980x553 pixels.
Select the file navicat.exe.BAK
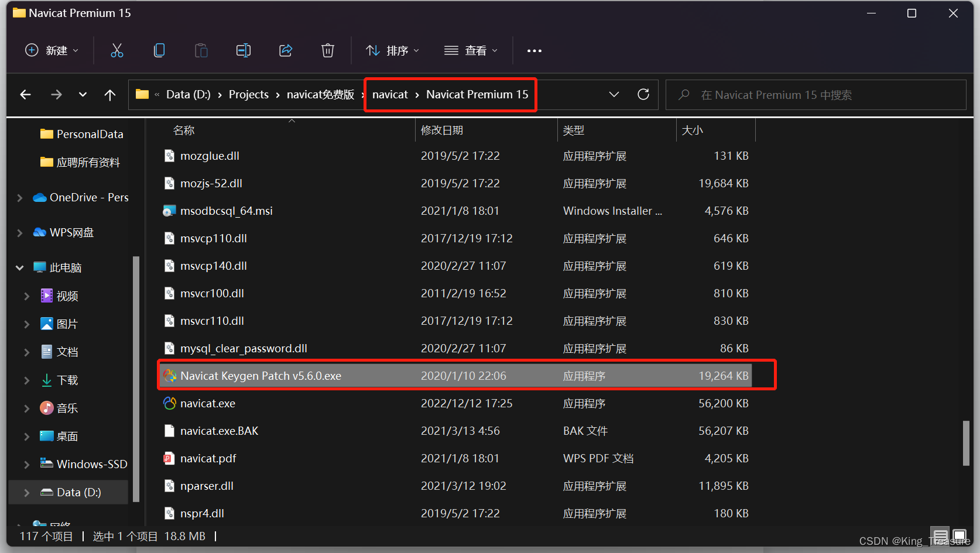(220, 431)
